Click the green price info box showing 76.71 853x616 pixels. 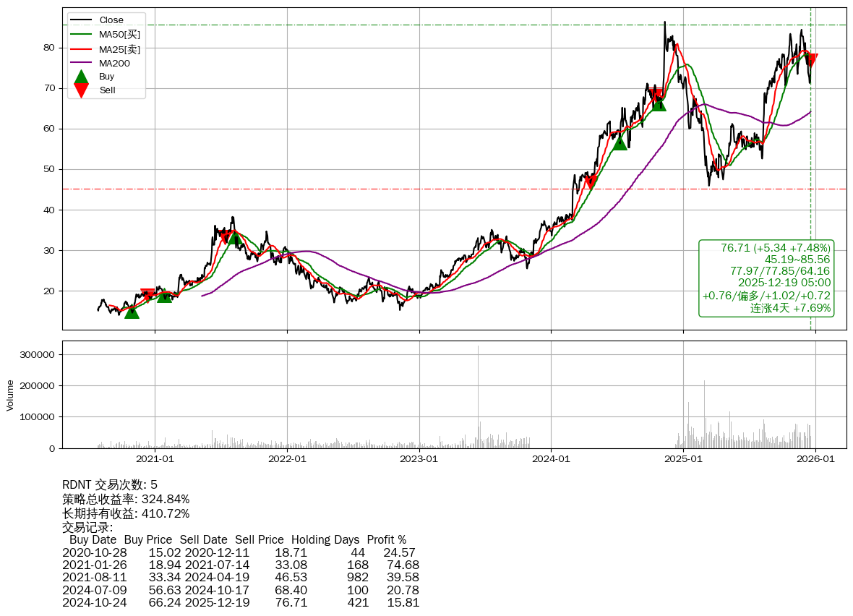pyautogui.click(x=766, y=278)
